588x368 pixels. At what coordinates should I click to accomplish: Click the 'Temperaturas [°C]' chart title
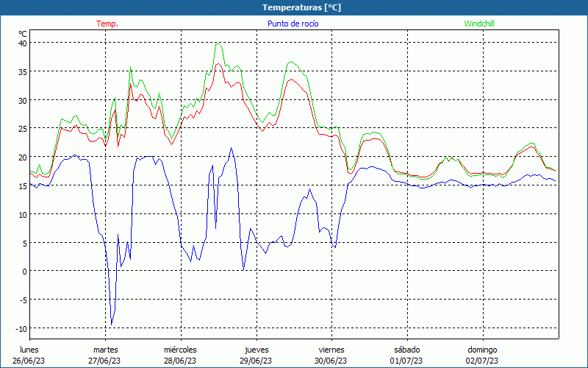click(302, 7)
